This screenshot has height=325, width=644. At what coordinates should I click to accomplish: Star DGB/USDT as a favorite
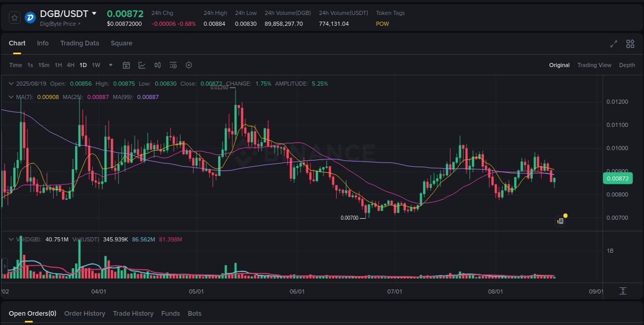[14, 17]
